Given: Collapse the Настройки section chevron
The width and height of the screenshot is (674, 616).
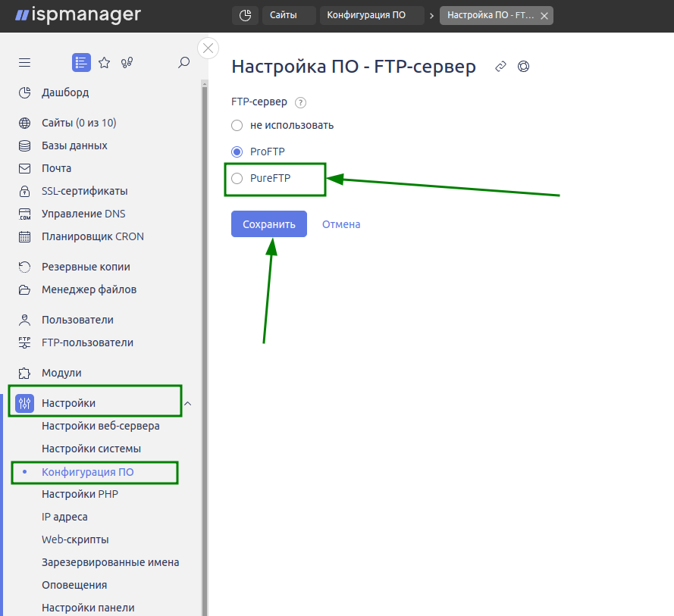Looking at the screenshot, I should [187, 403].
